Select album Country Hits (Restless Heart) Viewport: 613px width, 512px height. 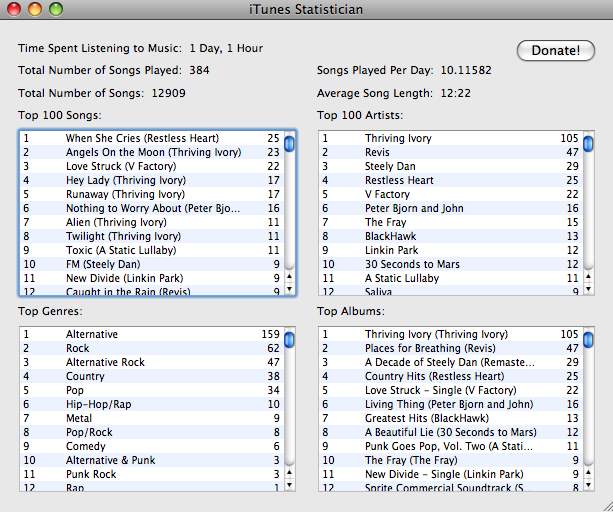(x=451, y=376)
